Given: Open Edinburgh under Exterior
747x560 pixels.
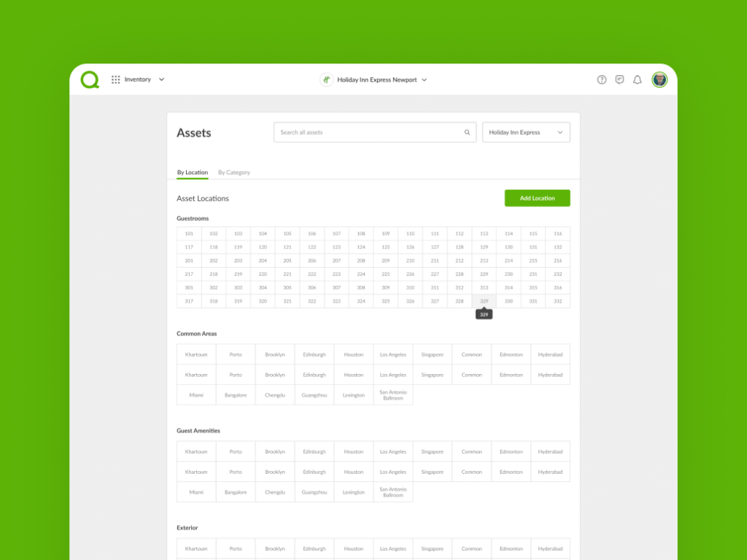Looking at the screenshot, I should tap(314, 548).
